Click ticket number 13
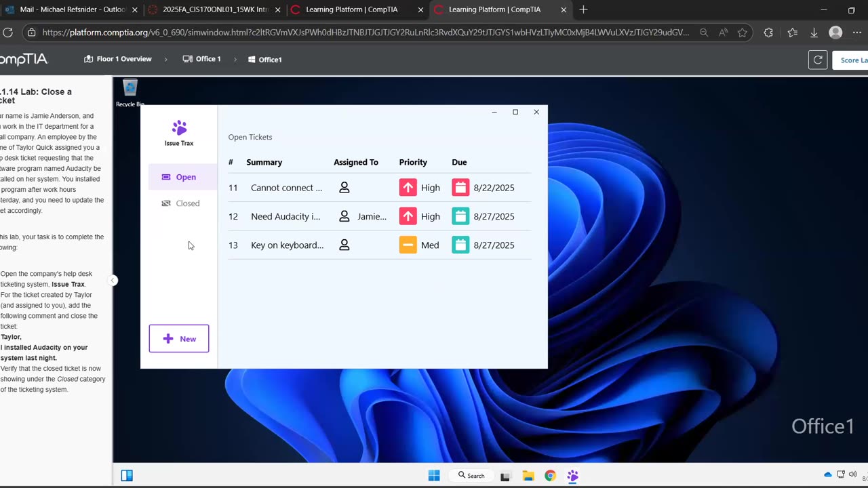The image size is (868, 488). (233, 245)
